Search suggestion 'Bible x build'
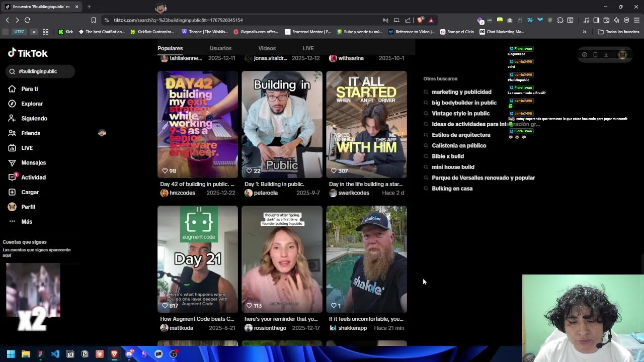The height and width of the screenshot is (362, 644). (448, 156)
